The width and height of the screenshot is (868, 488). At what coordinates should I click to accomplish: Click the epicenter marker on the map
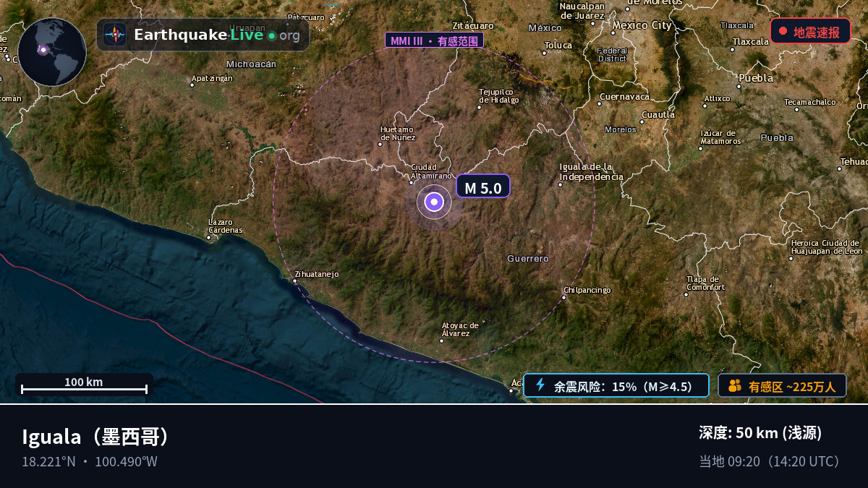click(x=434, y=202)
